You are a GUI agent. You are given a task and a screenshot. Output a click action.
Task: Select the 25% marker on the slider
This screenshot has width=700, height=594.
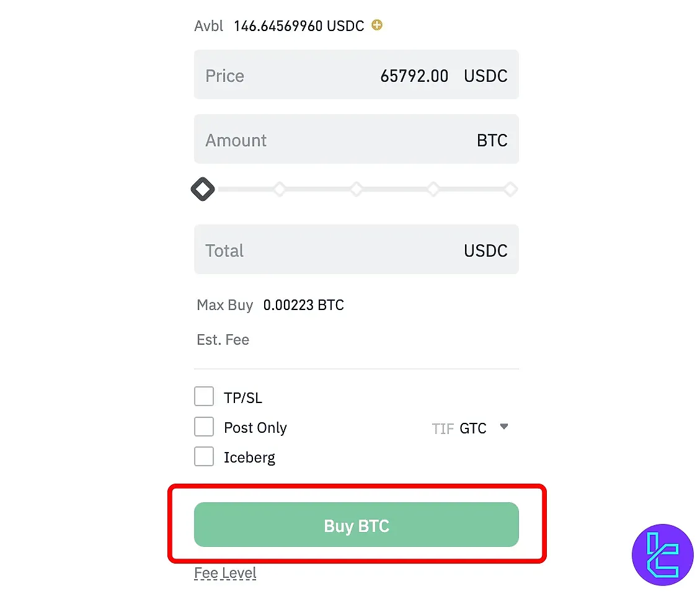pyautogui.click(x=280, y=189)
